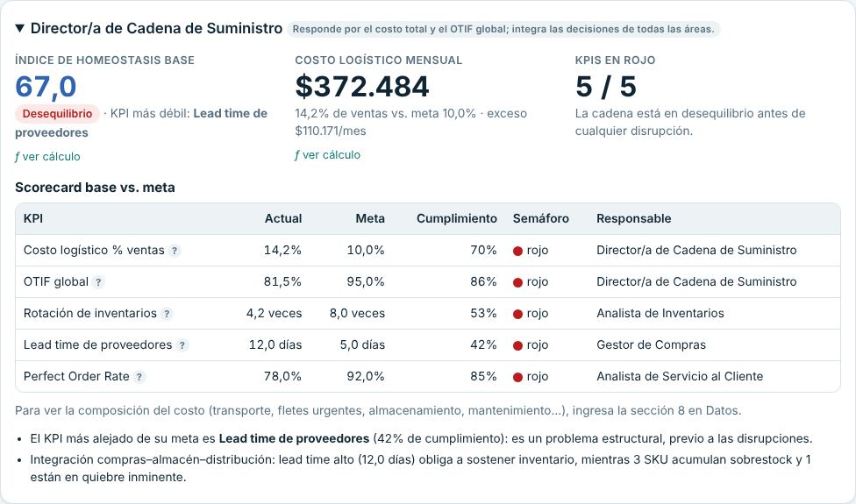Click the 95,0% meta cell

pos(366,282)
